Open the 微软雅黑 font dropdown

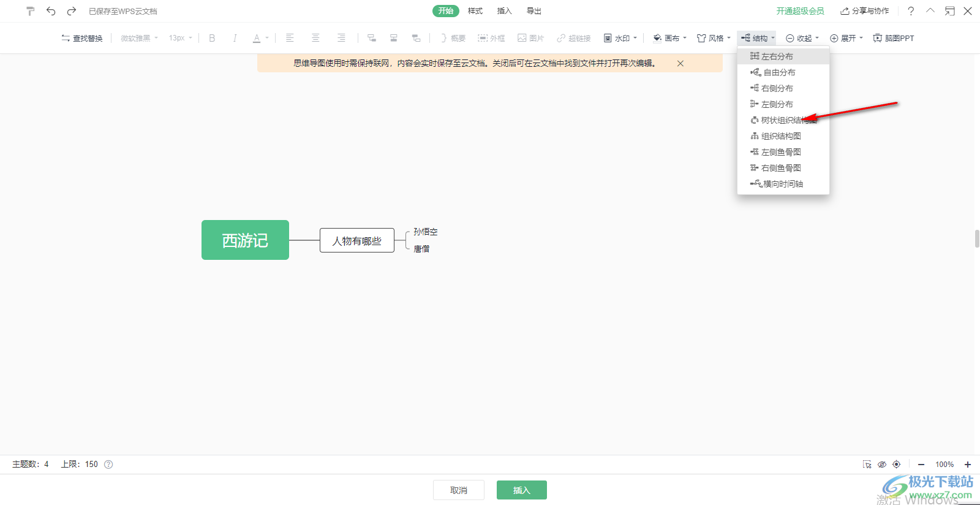pos(139,38)
